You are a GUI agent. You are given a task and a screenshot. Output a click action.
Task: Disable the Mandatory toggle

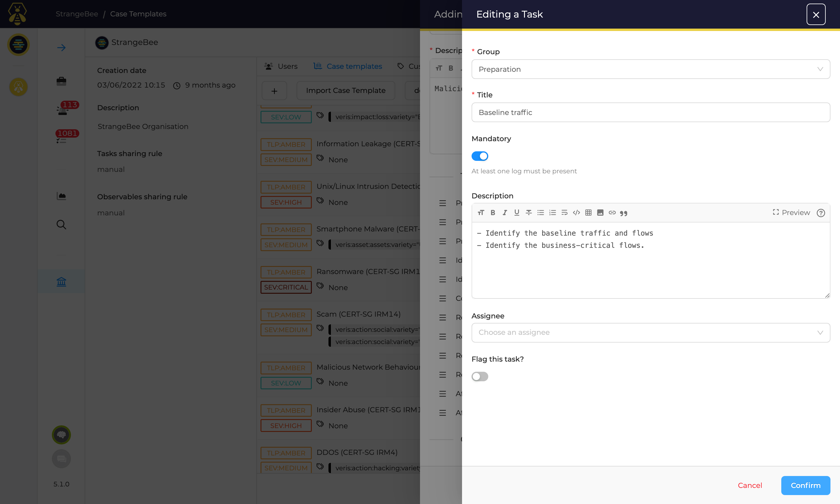tap(479, 156)
